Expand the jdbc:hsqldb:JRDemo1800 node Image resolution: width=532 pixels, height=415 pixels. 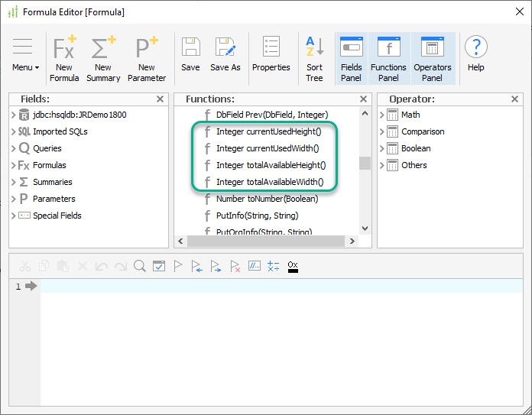pos(14,115)
